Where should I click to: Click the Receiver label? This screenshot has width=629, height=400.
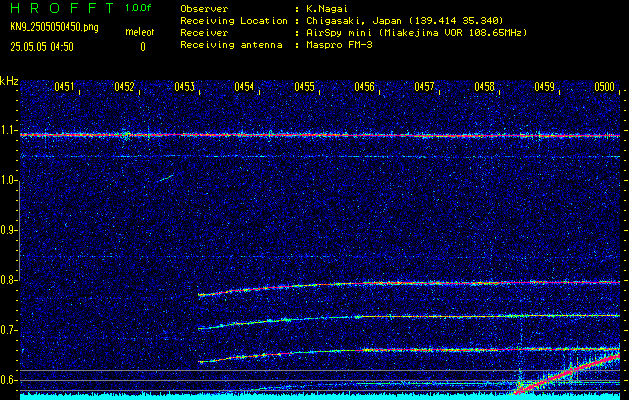click(204, 33)
